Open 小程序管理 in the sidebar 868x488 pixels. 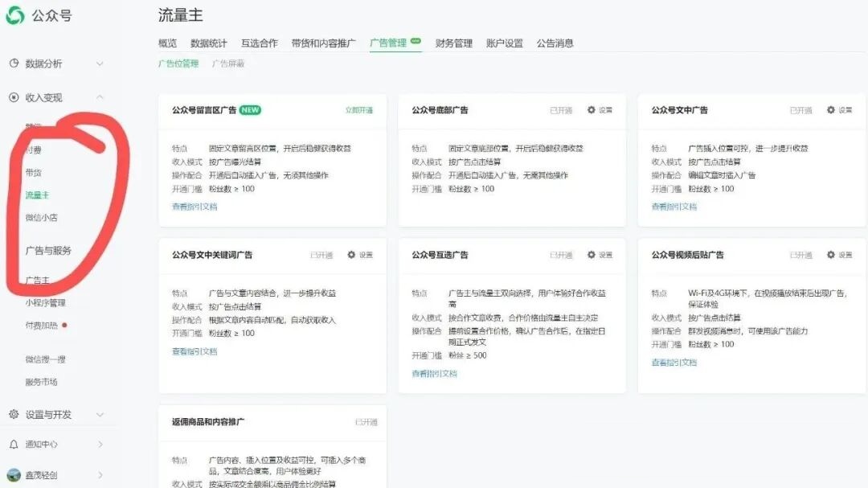(45, 303)
